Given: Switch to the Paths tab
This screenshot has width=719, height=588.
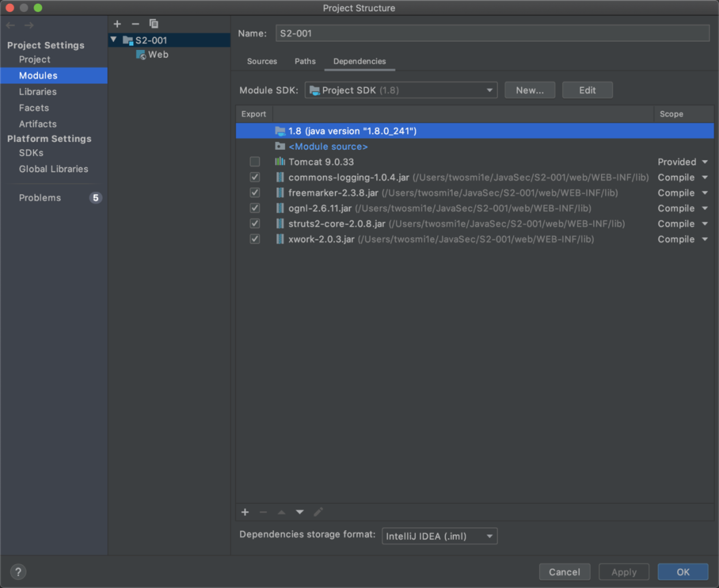Looking at the screenshot, I should pyautogui.click(x=305, y=61).
